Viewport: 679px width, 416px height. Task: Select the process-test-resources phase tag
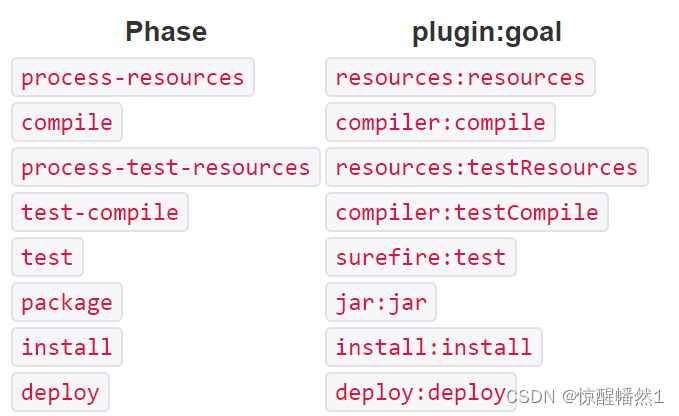coord(166,167)
